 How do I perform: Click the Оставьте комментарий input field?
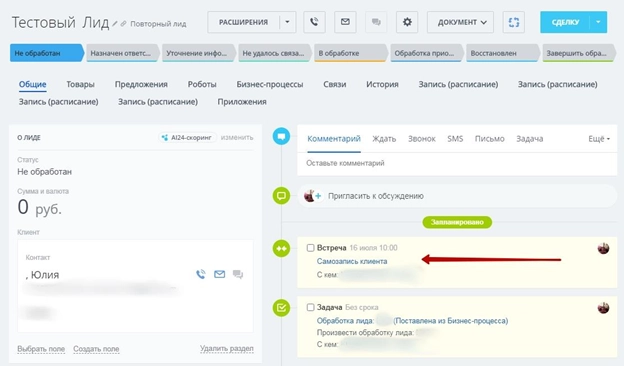pyautogui.click(x=457, y=163)
